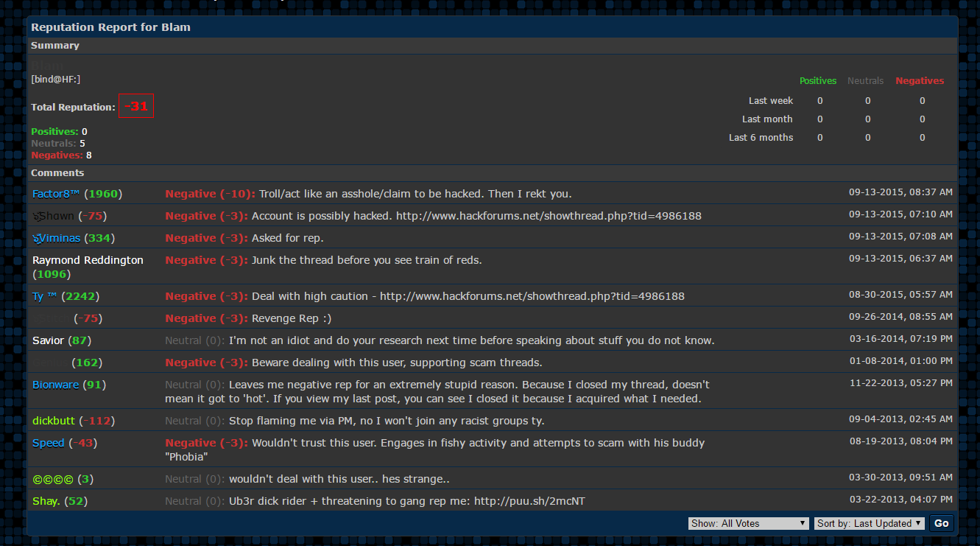The image size is (980, 546).
Task: Click the ©©©© username link
Action: 53,479
